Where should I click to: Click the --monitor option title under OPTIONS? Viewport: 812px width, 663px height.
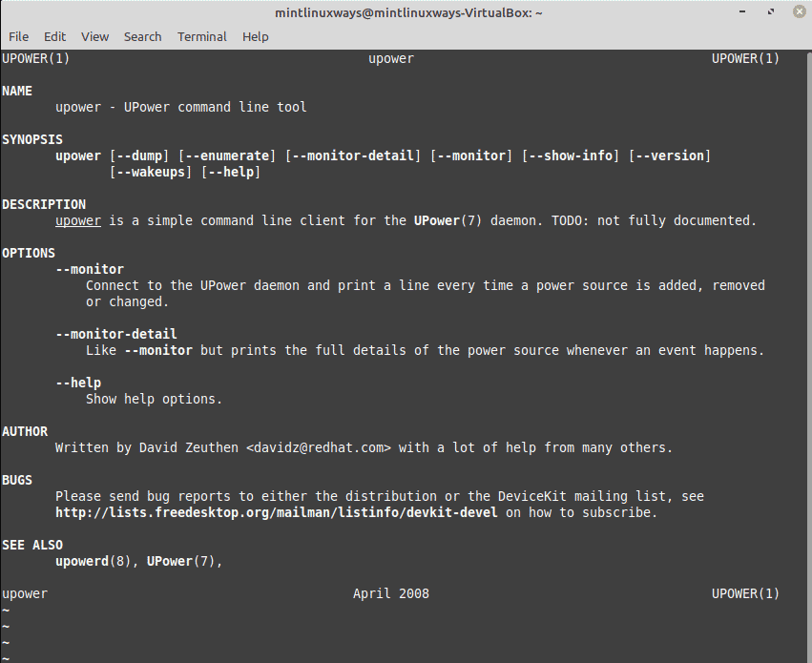pos(90,270)
